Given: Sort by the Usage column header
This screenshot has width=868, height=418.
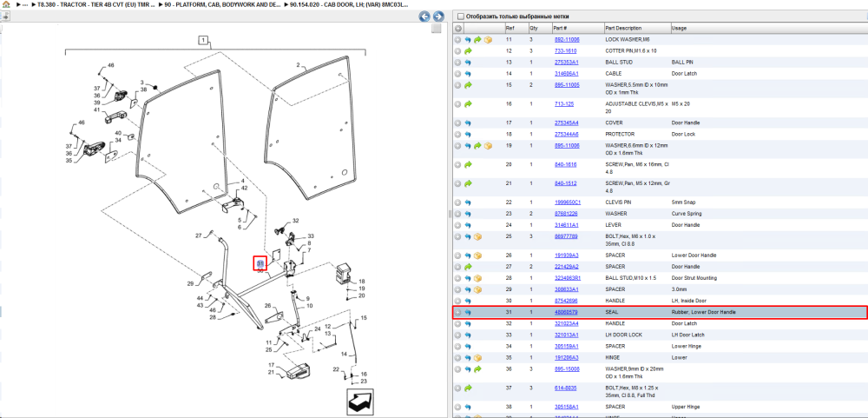Looking at the screenshot, I should [768, 28].
